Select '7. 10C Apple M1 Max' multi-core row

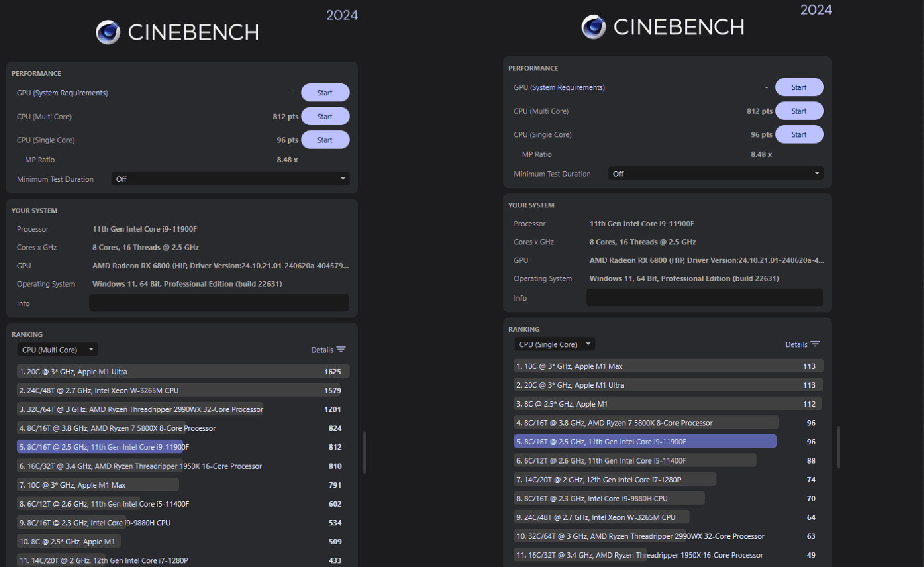pyautogui.click(x=183, y=485)
